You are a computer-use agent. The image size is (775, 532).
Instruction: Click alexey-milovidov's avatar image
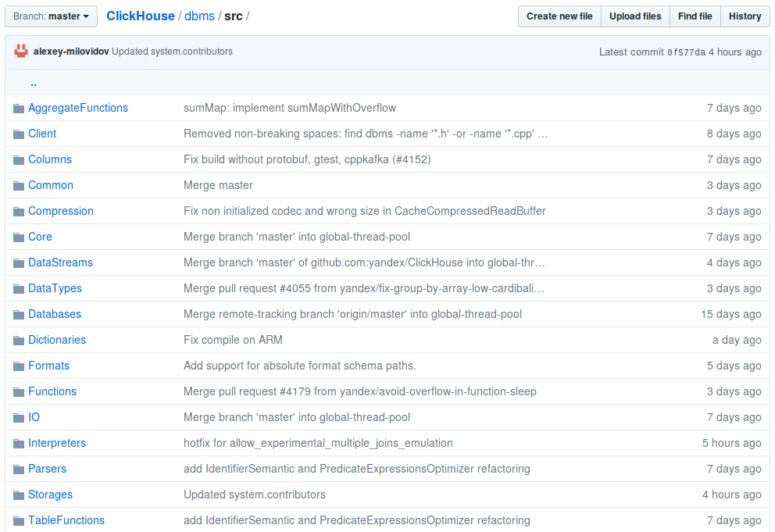pyautogui.click(x=21, y=52)
